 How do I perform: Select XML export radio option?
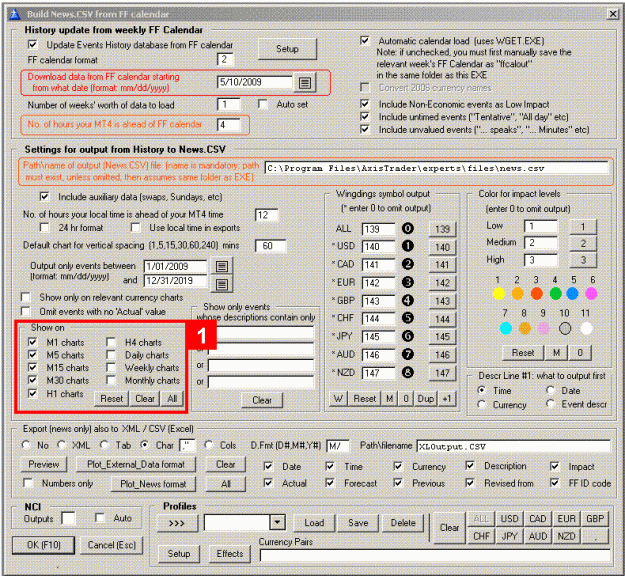click(61, 445)
